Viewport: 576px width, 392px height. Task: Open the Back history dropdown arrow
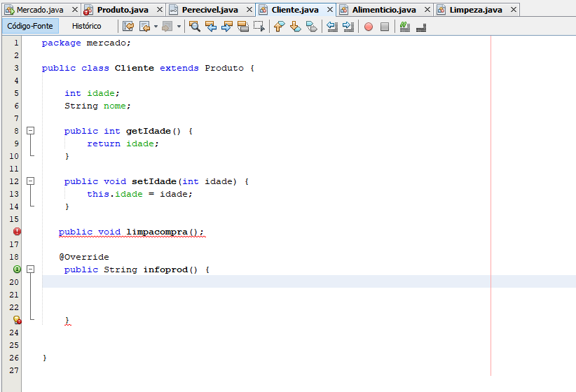156,27
